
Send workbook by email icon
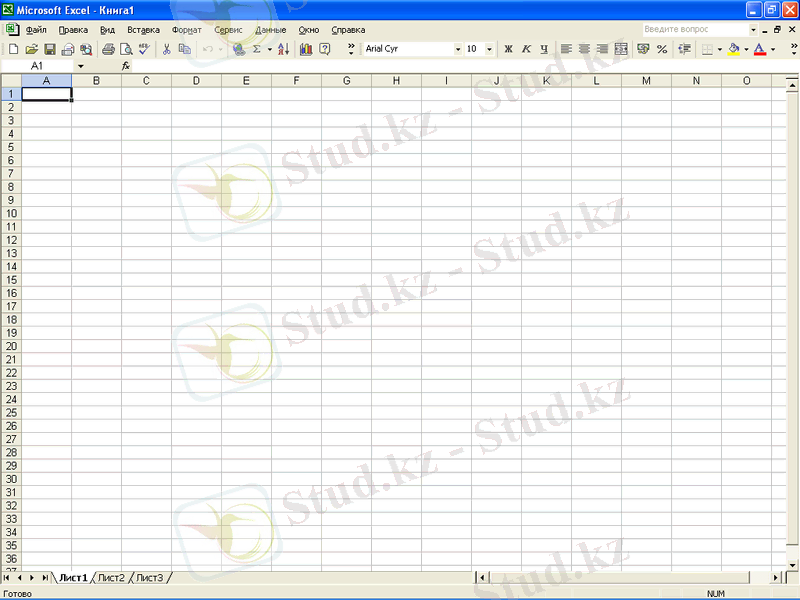[68, 49]
